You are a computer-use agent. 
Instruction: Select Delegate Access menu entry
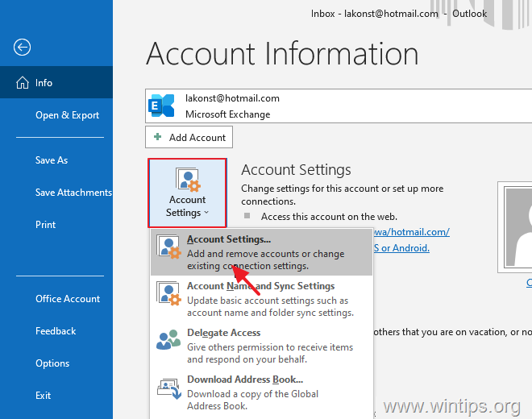[x=262, y=346]
